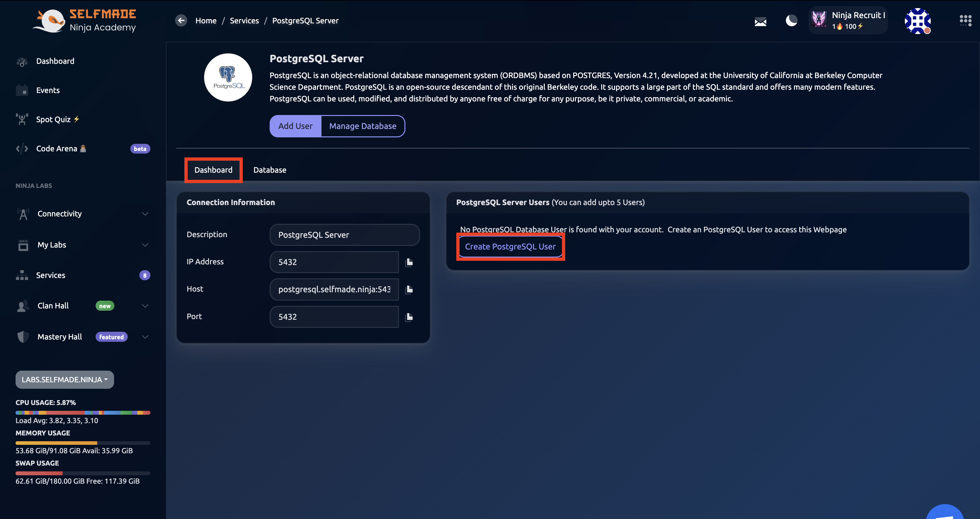The image size is (980, 519).
Task: Click Home in the breadcrumb
Action: coord(206,20)
